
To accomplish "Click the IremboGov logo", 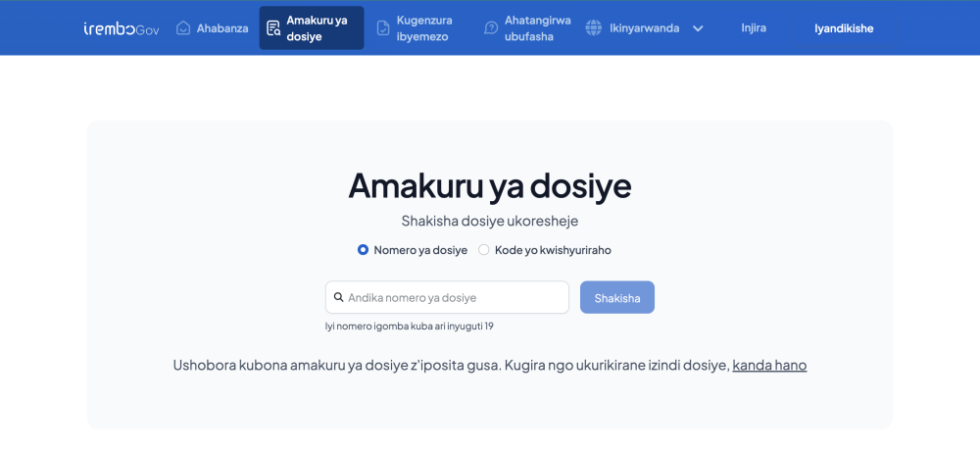I will pos(121,28).
